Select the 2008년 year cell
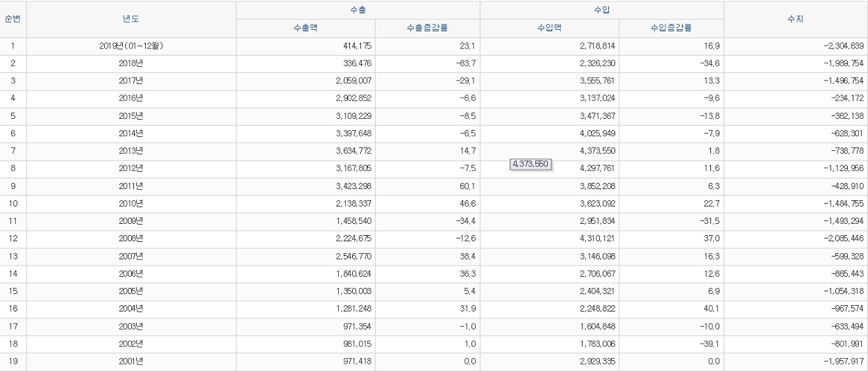The width and height of the screenshot is (868, 372). pos(131,239)
